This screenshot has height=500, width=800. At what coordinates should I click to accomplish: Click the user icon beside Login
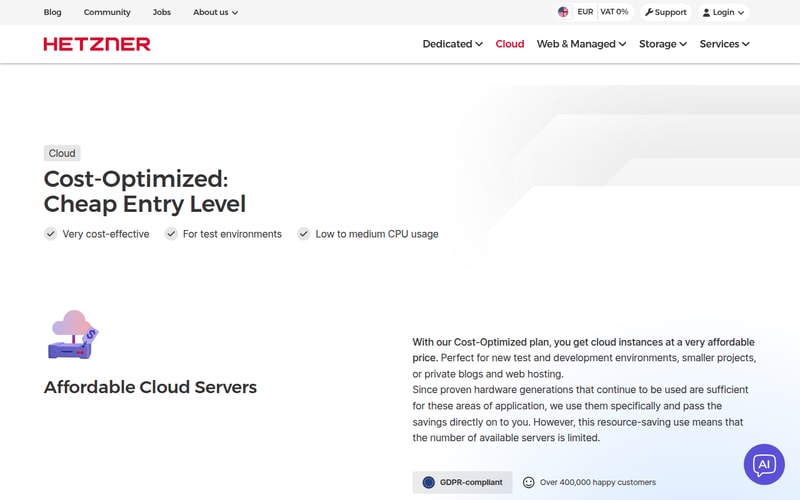(x=706, y=13)
